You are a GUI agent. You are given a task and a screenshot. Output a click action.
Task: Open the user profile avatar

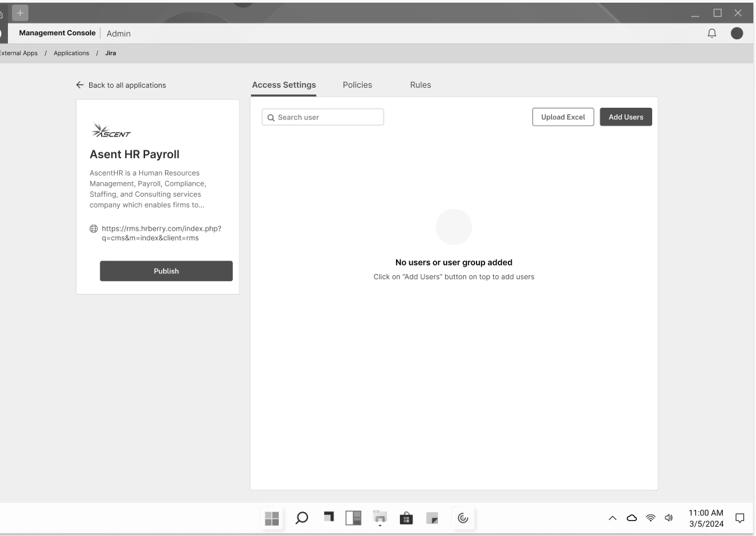pyautogui.click(x=737, y=33)
